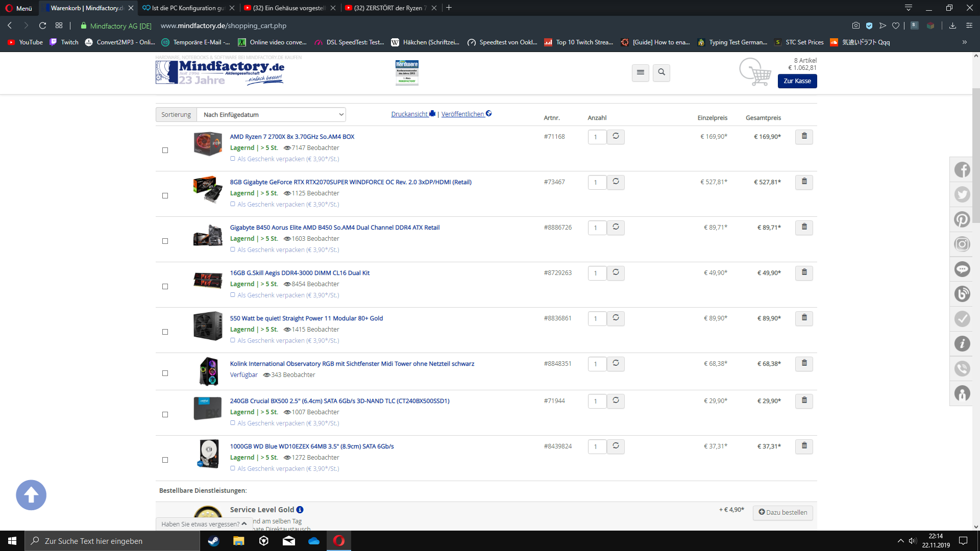Open the Twitch bookmark
Image resolution: width=980 pixels, height=551 pixels.
click(64, 42)
